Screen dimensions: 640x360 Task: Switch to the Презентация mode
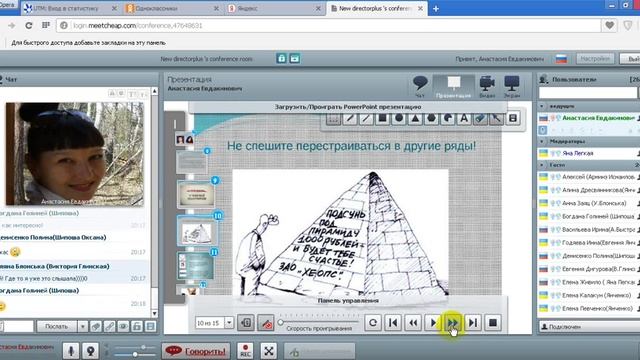click(x=453, y=87)
